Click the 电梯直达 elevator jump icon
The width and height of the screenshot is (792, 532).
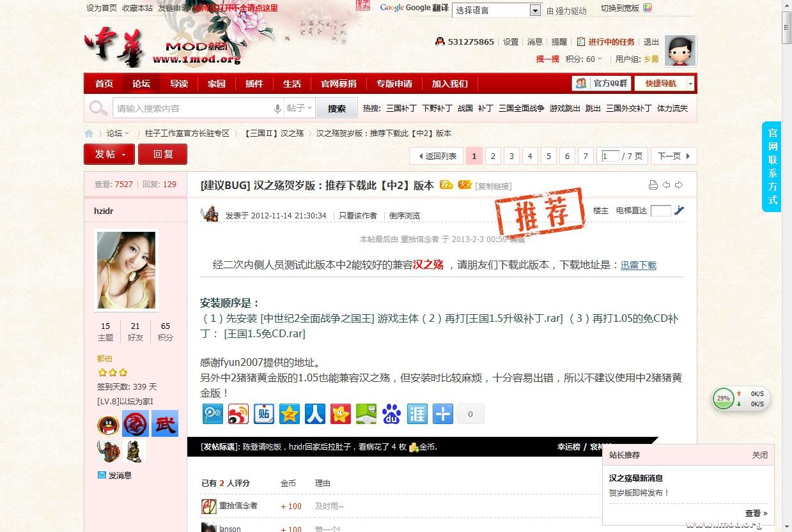point(679,211)
